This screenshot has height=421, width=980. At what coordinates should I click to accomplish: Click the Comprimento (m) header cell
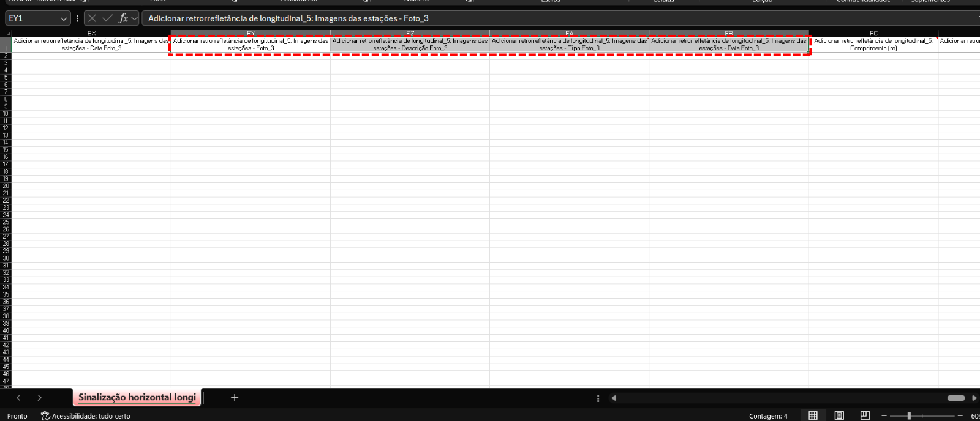873,45
